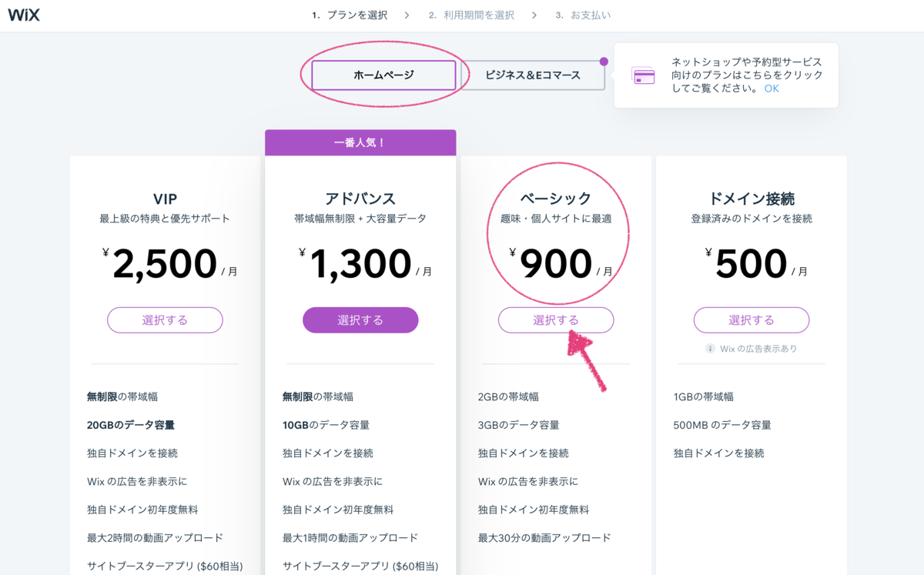The height and width of the screenshot is (575, 924).
Task: Click the アドバンス plan title
Action: pyautogui.click(x=360, y=199)
